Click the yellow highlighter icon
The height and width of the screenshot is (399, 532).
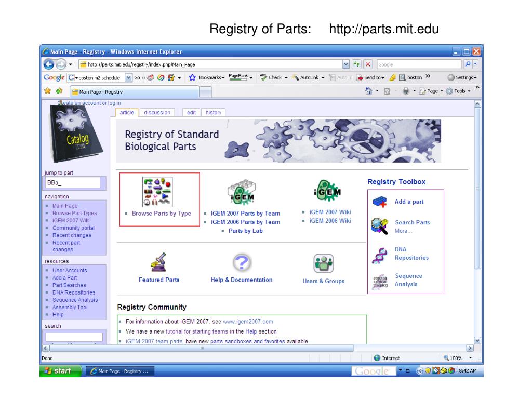point(393,78)
